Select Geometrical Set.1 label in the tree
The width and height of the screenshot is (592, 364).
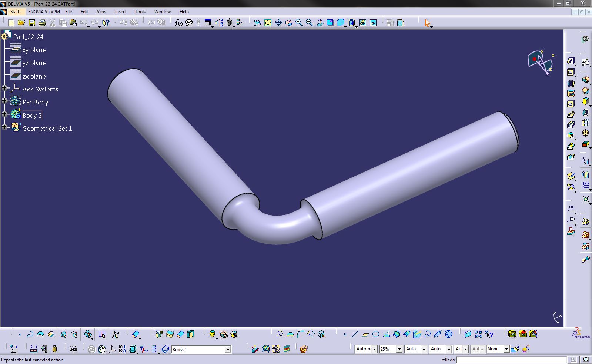pyautogui.click(x=47, y=128)
